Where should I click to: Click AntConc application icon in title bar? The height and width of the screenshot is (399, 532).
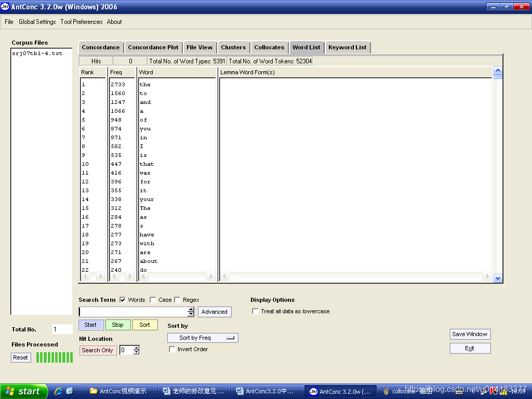point(5,7)
